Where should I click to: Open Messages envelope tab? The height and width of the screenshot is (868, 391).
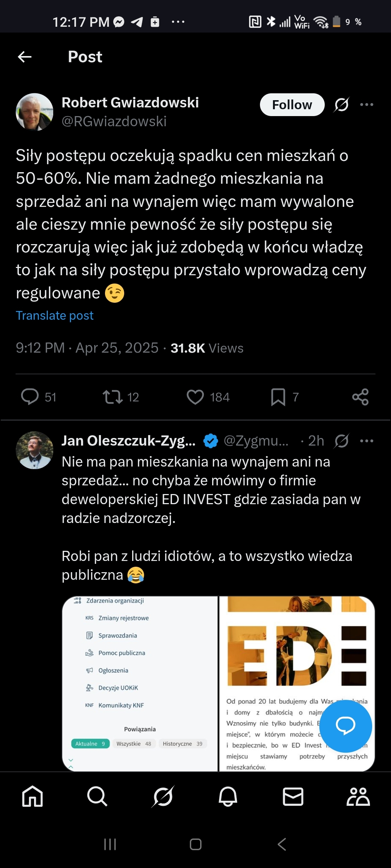coord(293,796)
